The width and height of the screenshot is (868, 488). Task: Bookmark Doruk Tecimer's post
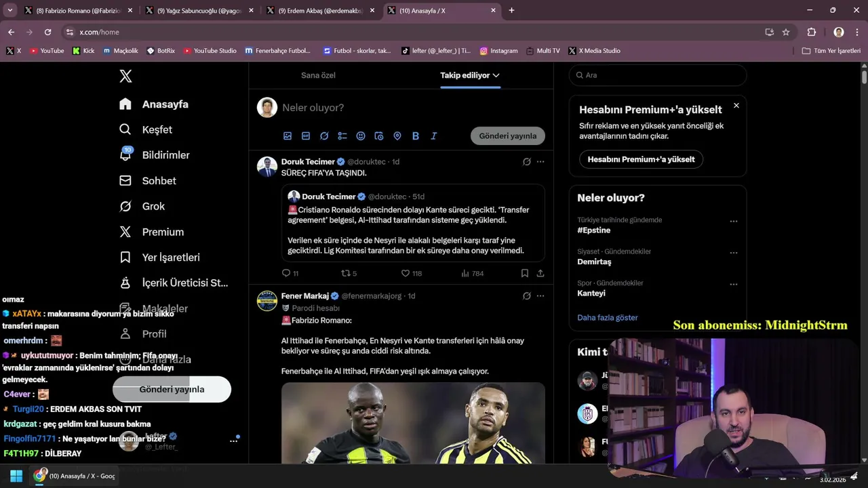coord(525,273)
